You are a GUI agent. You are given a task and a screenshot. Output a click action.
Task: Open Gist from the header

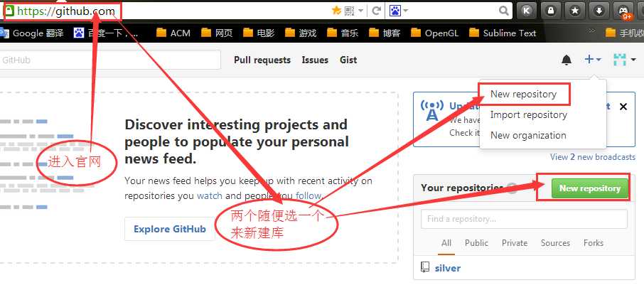348,60
